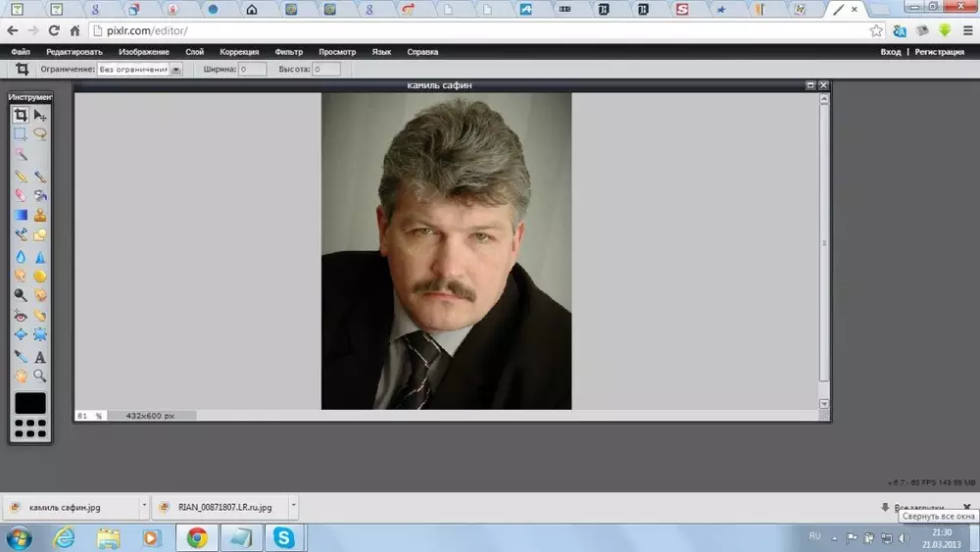Select the Text tool

click(x=40, y=357)
